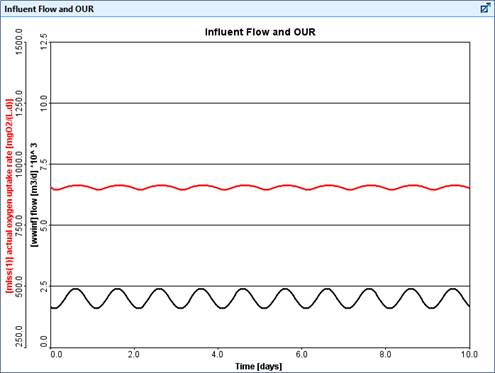The width and height of the screenshot is (495, 373).
Task: Click the 'Time [days]' x-axis label
Action: (x=258, y=366)
